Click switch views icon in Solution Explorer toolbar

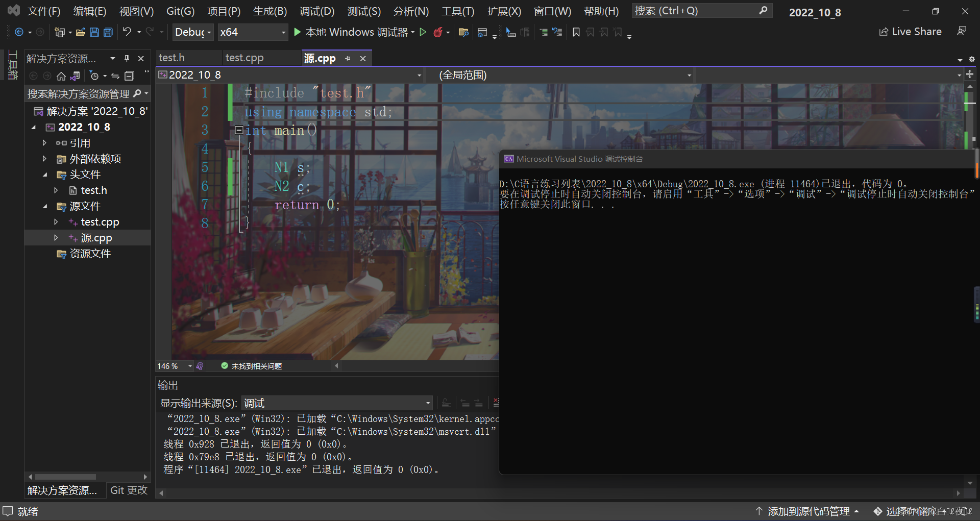point(75,76)
